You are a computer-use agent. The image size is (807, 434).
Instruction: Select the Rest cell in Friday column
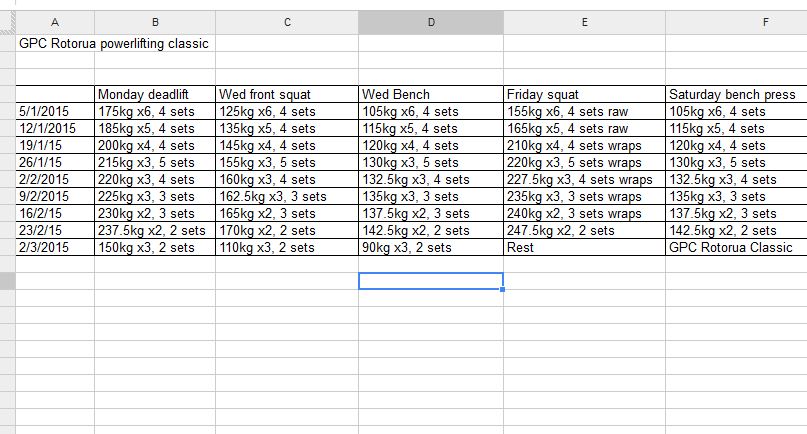click(x=585, y=248)
